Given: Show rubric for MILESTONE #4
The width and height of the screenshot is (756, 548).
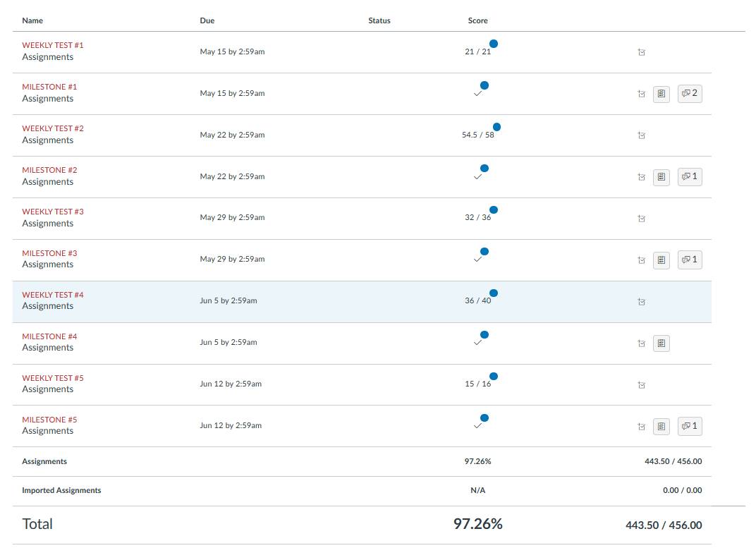Looking at the screenshot, I should (x=661, y=343).
